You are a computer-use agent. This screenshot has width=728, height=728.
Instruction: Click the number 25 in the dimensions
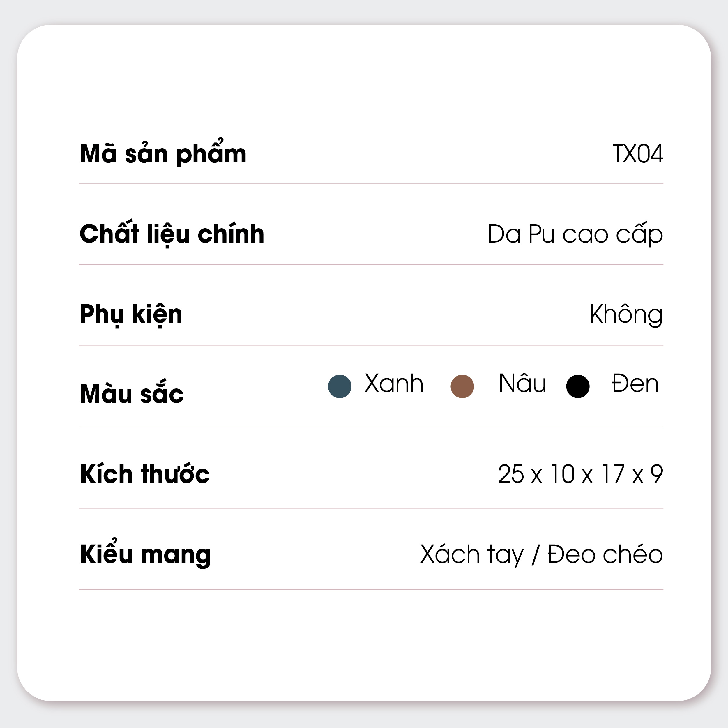point(510,474)
